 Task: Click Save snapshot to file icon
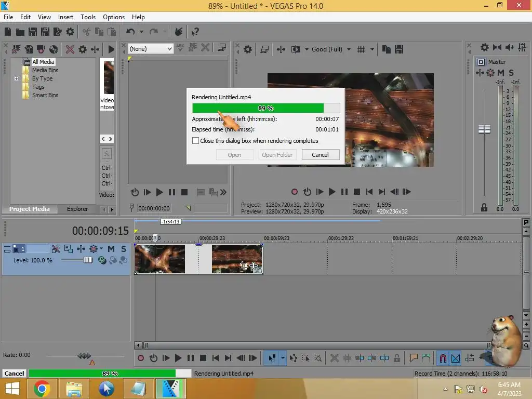coord(399,49)
